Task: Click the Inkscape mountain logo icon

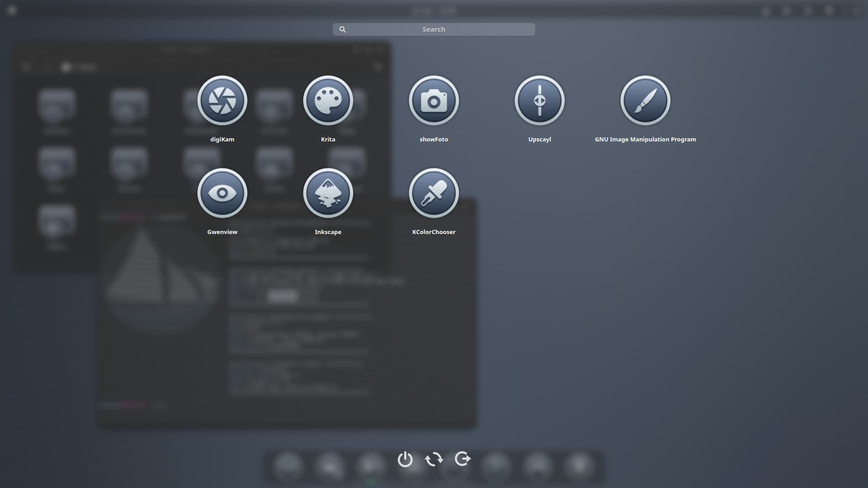Action: 328,193
